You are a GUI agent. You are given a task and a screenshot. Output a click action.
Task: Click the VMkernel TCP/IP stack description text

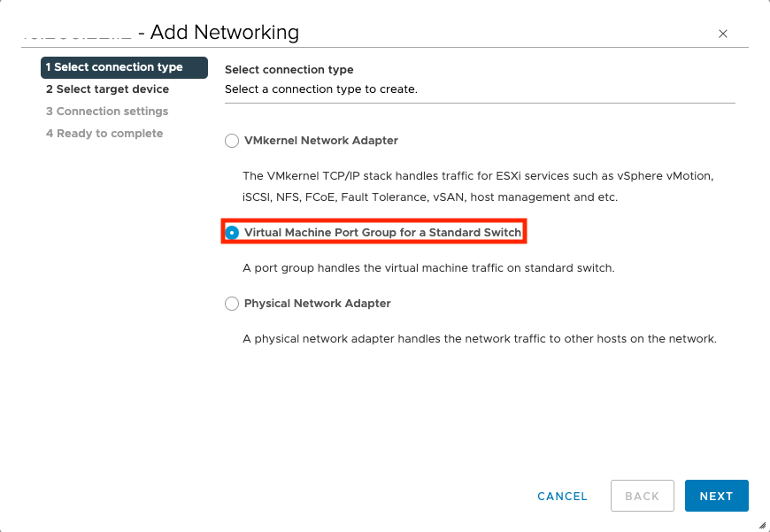(x=478, y=186)
